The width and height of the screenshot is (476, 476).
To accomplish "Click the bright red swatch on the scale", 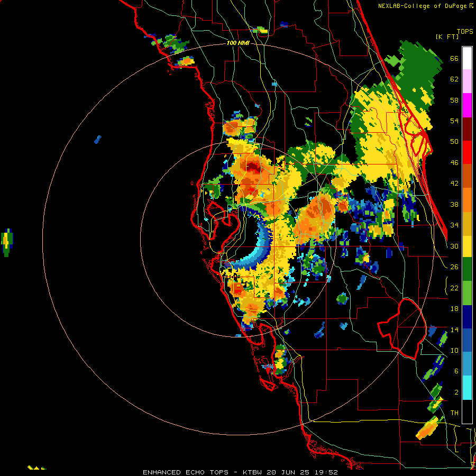I will click(467, 152).
